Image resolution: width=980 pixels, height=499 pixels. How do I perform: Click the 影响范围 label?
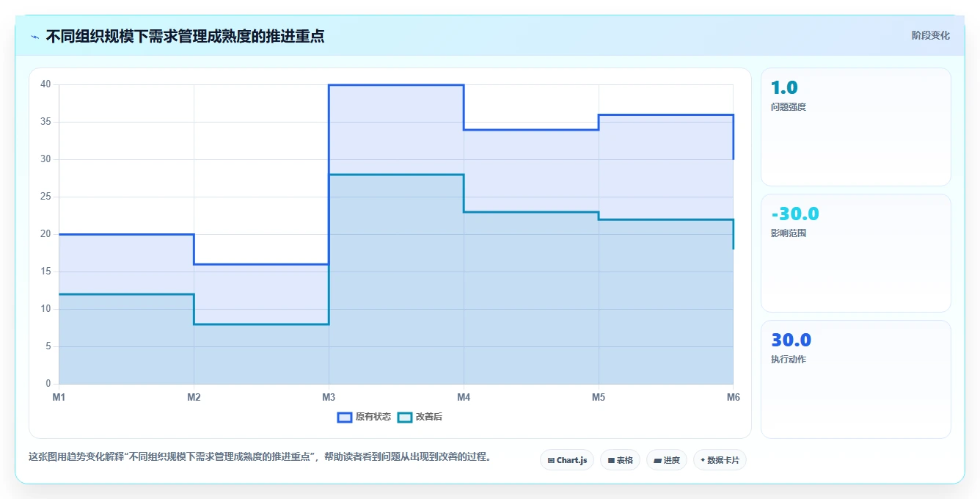[x=789, y=233]
